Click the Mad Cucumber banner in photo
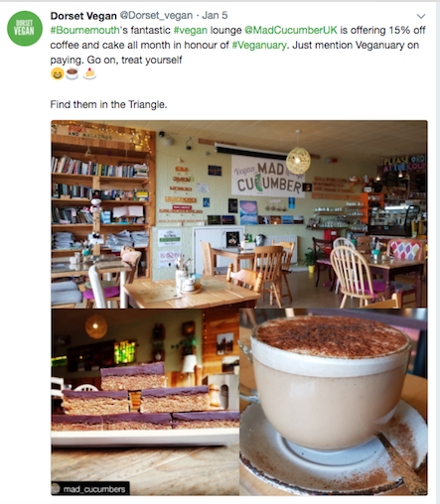Viewport: 440px width, 504px height. (267, 177)
